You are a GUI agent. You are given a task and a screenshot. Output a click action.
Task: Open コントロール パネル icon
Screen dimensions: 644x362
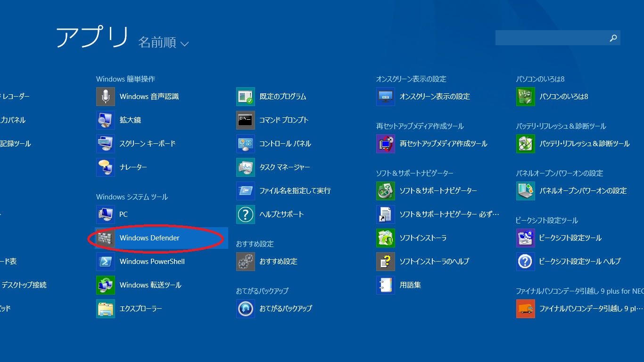[x=246, y=144]
